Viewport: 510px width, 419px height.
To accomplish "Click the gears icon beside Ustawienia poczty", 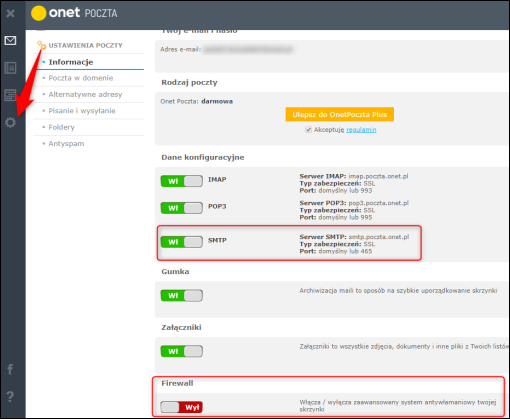I will [x=42, y=45].
